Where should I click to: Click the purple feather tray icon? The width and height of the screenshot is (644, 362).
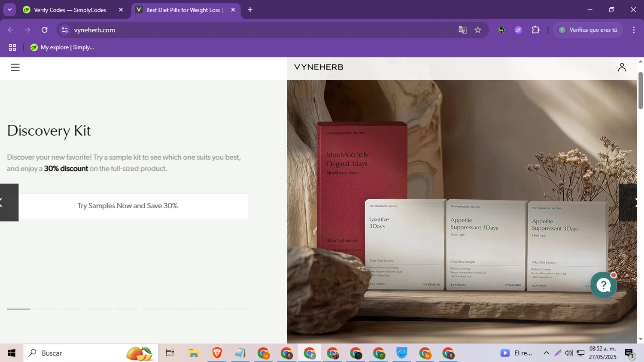[558, 353]
